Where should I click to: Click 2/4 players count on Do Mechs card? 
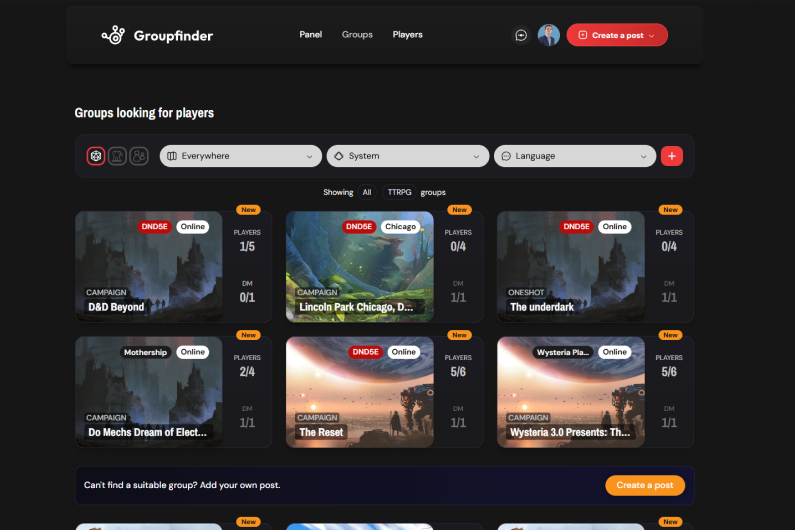[247, 372]
